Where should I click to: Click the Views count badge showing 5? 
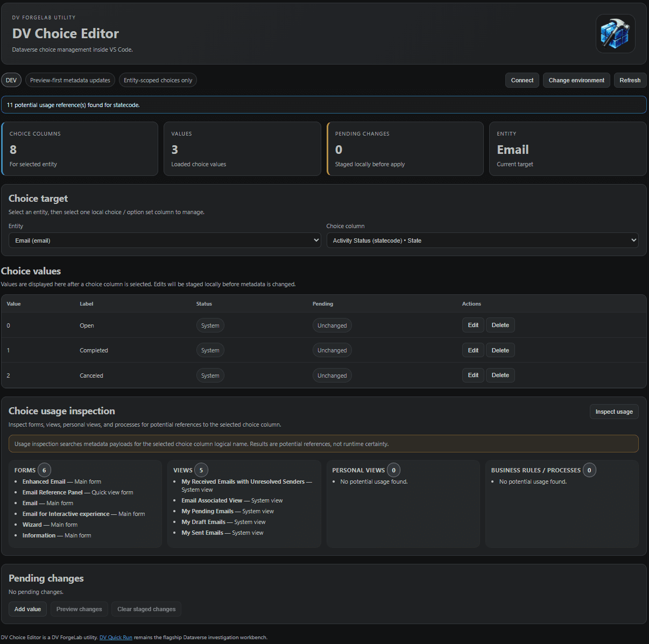pyautogui.click(x=201, y=470)
